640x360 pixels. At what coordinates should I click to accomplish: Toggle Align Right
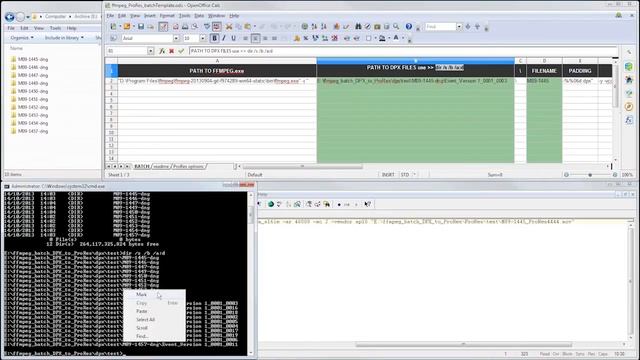click(x=265, y=38)
